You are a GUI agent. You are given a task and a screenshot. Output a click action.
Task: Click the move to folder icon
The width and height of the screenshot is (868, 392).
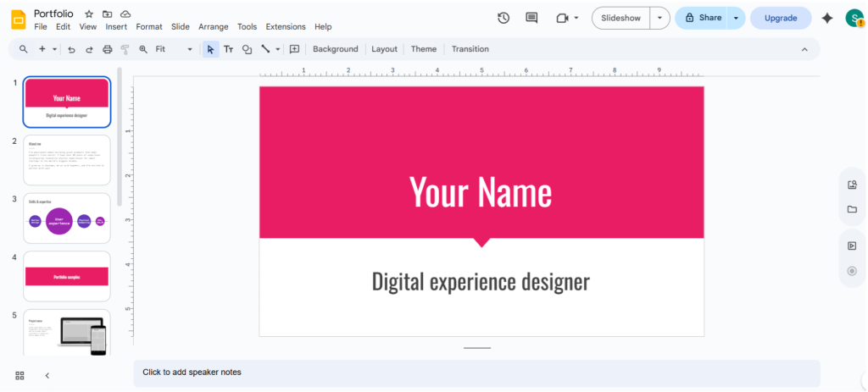tap(107, 14)
